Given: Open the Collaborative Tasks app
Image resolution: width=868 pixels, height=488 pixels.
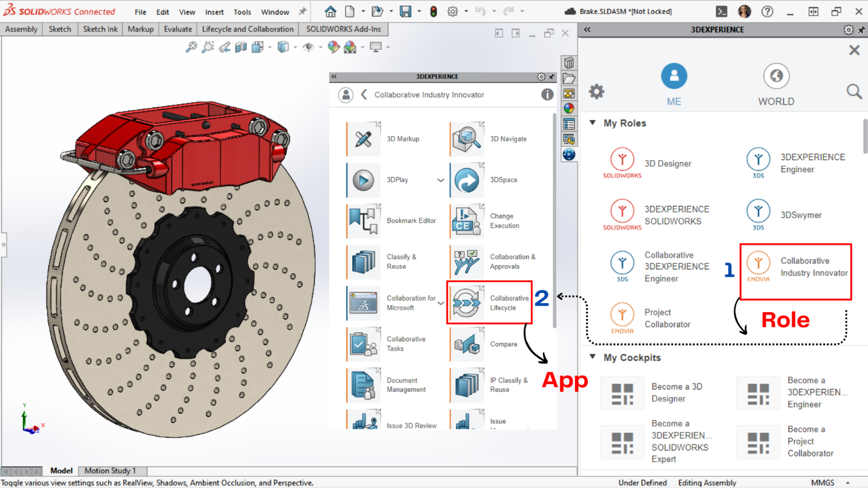Looking at the screenshot, I should tap(364, 344).
